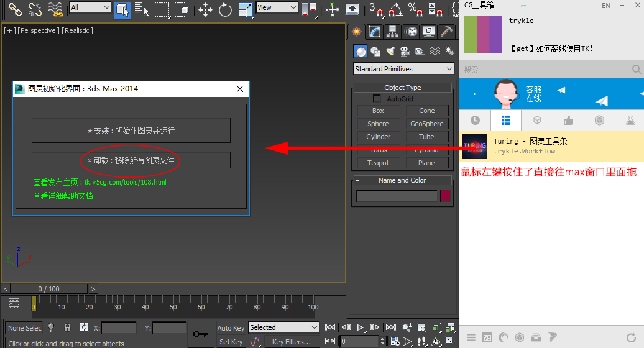Toggle Auto Key mode
Screen dimensions: 644x348
231,328
